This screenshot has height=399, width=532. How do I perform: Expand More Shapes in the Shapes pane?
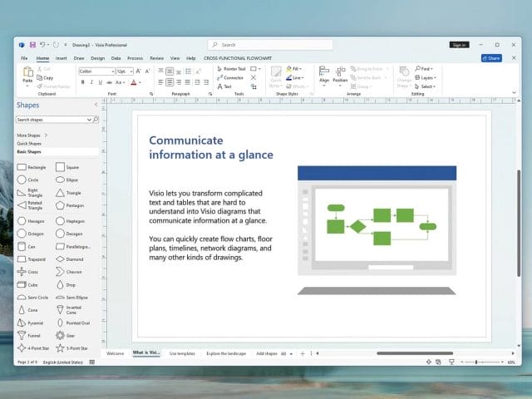pyautogui.click(x=33, y=135)
